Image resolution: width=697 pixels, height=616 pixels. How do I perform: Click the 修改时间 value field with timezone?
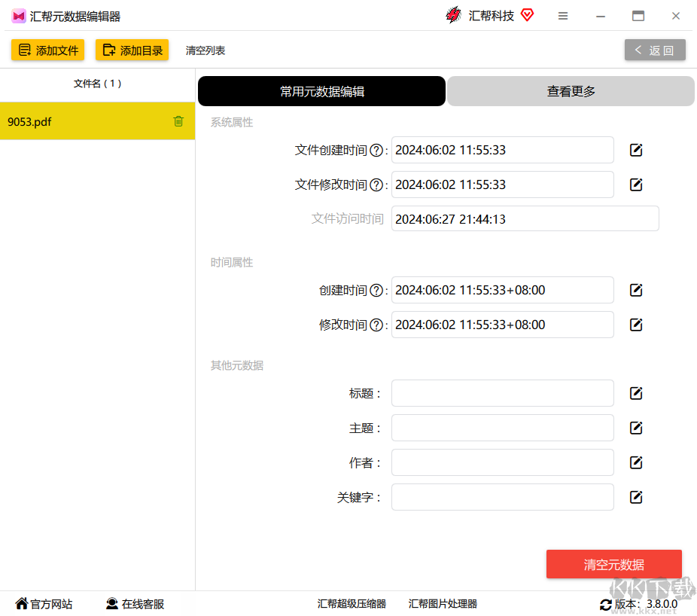(502, 325)
